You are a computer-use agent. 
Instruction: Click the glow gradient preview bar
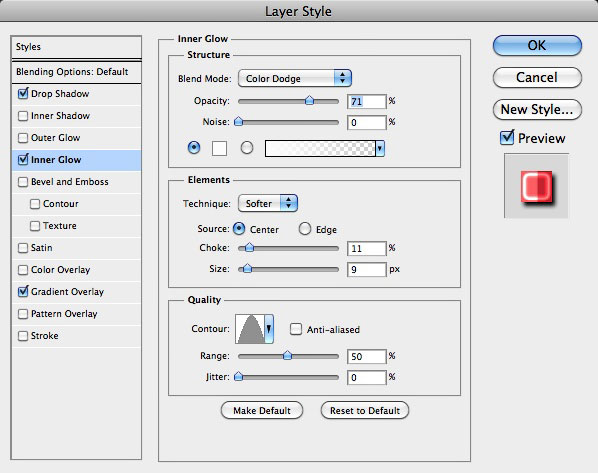click(x=320, y=148)
